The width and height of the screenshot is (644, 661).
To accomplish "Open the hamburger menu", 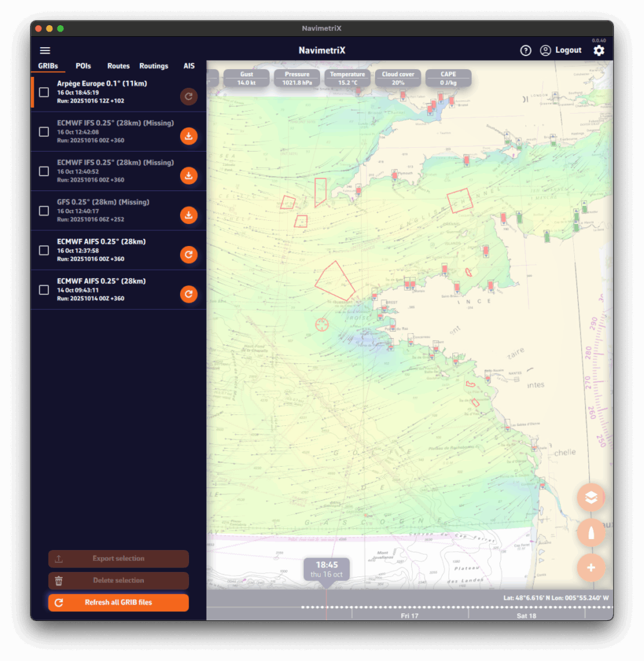I will click(x=45, y=50).
